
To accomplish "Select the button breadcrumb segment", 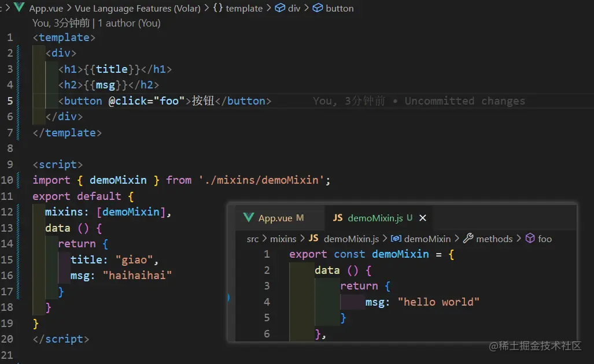I will coord(340,8).
